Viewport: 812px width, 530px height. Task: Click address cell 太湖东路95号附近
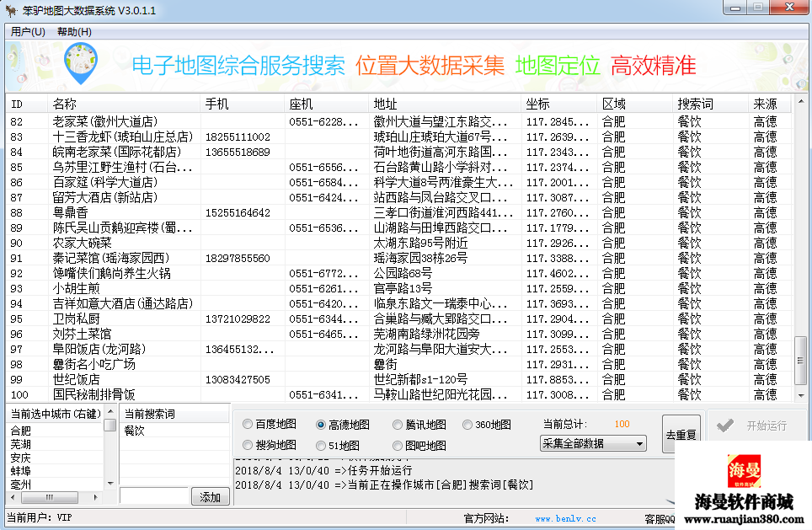(x=420, y=243)
